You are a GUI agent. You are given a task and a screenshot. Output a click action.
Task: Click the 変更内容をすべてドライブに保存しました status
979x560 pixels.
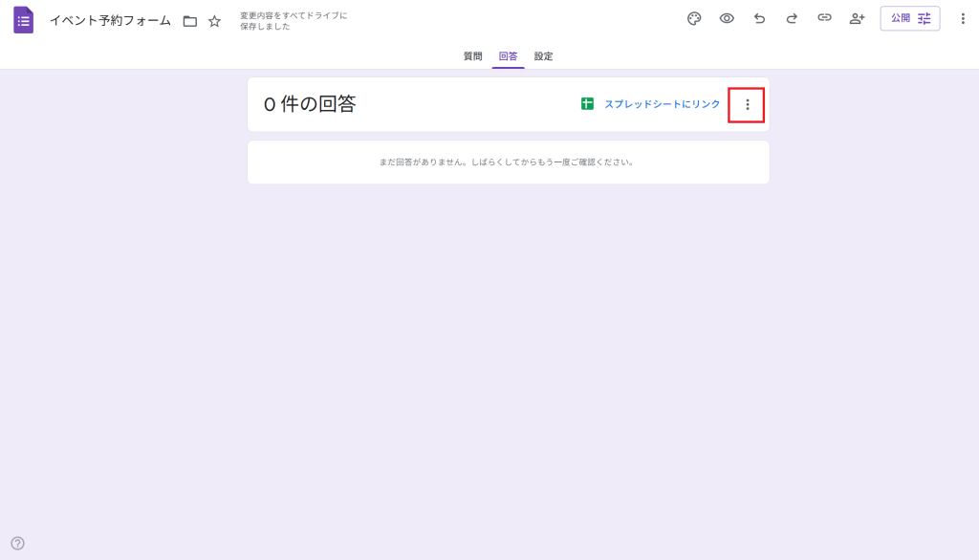point(294,21)
